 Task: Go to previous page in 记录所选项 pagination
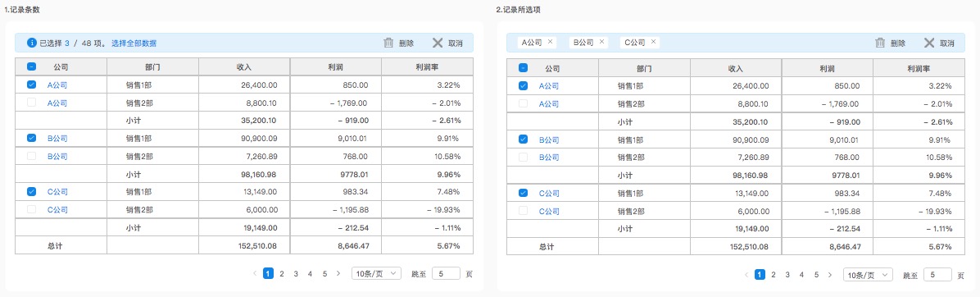click(x=746, y=274)
